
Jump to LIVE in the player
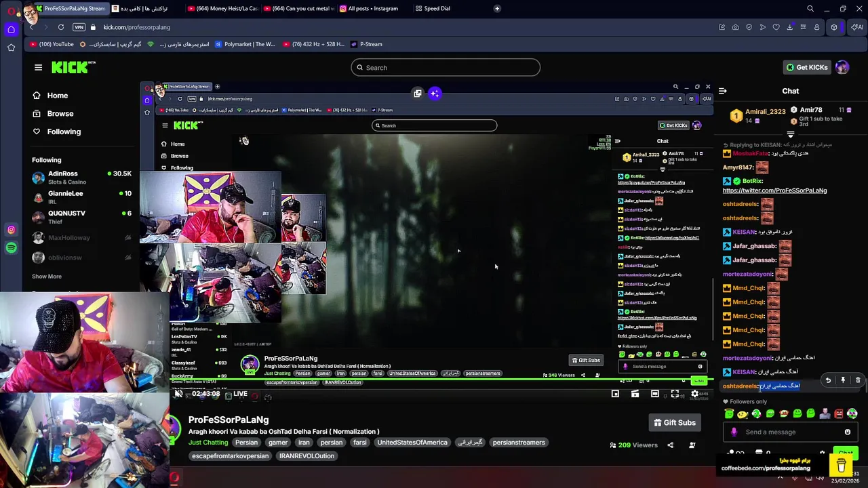coord(240,394)
